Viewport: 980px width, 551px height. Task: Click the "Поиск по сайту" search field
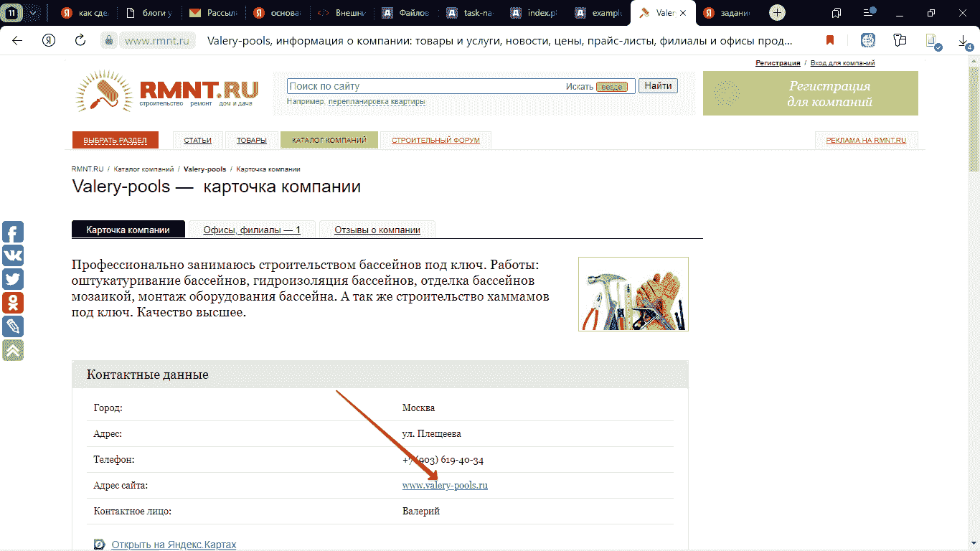(x=423, y=86)
